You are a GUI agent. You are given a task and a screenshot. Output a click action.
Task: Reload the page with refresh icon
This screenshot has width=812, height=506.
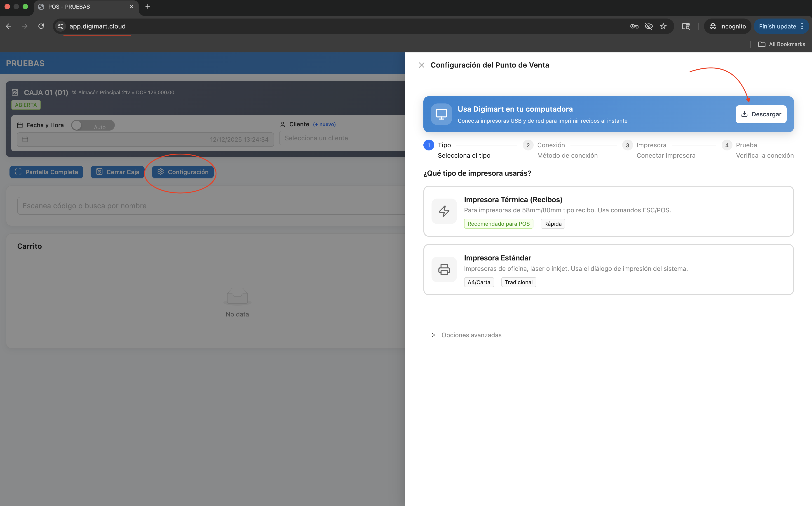[41, 26]
